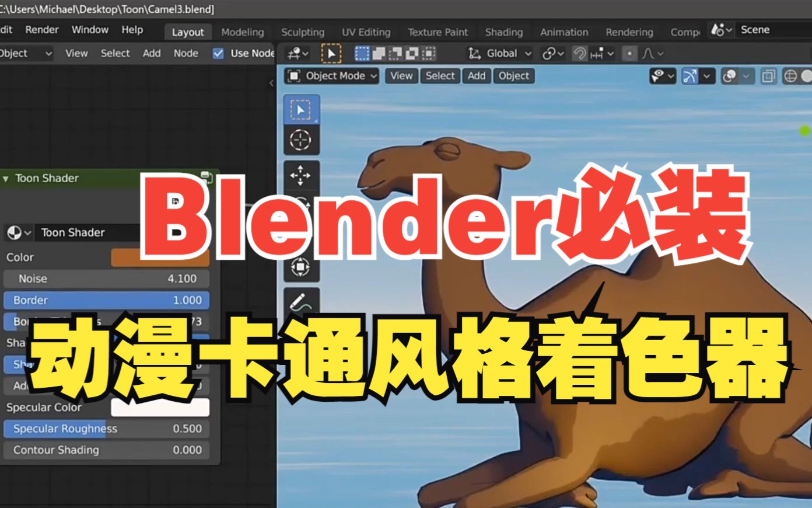Screen dimensions: 812x508
Task: Switch to the Texture Paint workspace tab
Action: click(438, 32)
